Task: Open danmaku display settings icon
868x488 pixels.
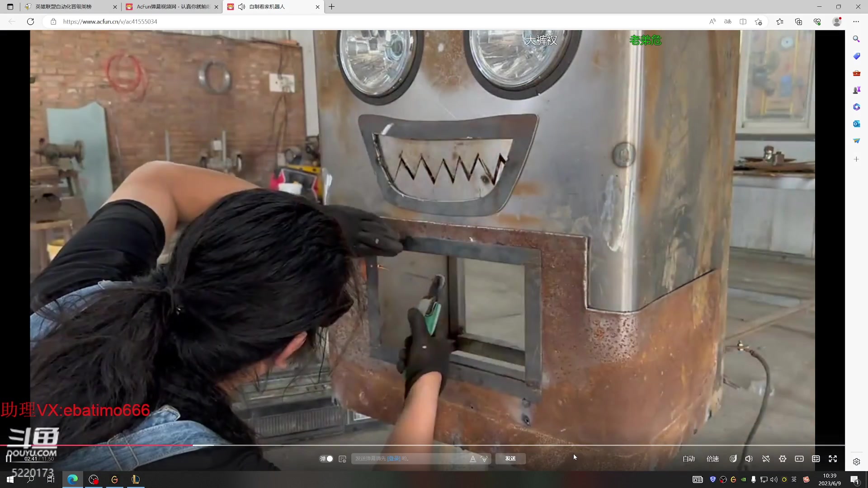Action: pyautogui.click(x=342, y=459)
